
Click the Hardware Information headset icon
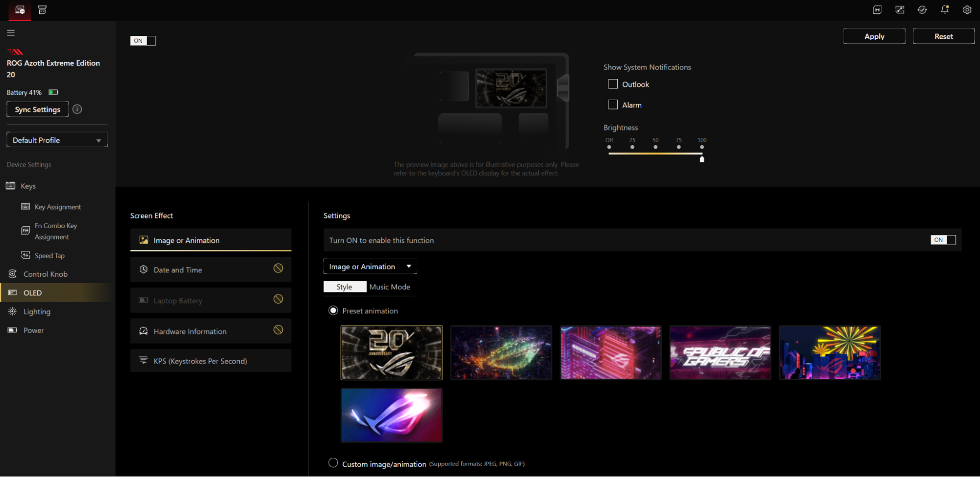tap(144, 331)
